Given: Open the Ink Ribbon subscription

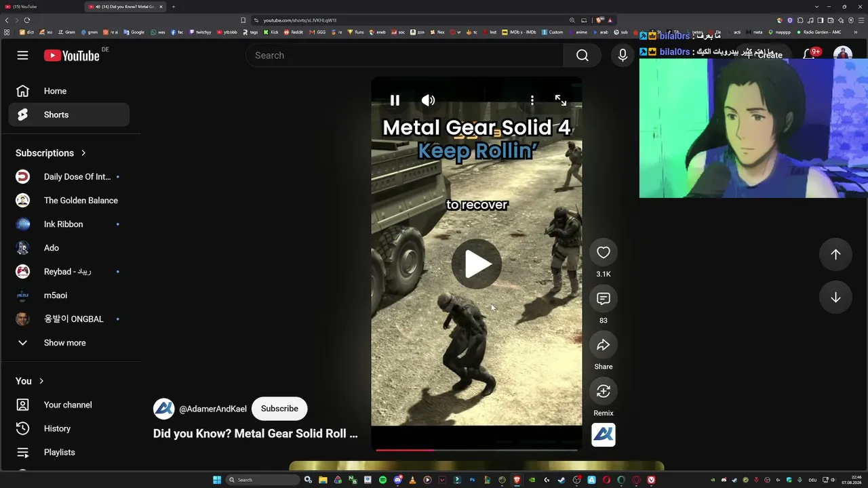Looking at the screenshot, I should [68, 224].
